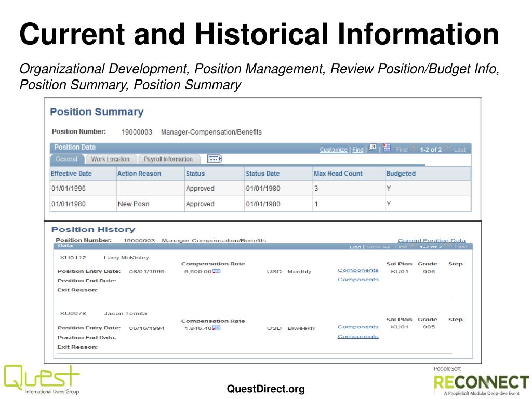Click Find link in Position History bar
The height and width of the screenshot is (399, 532).
pos(355,247)
